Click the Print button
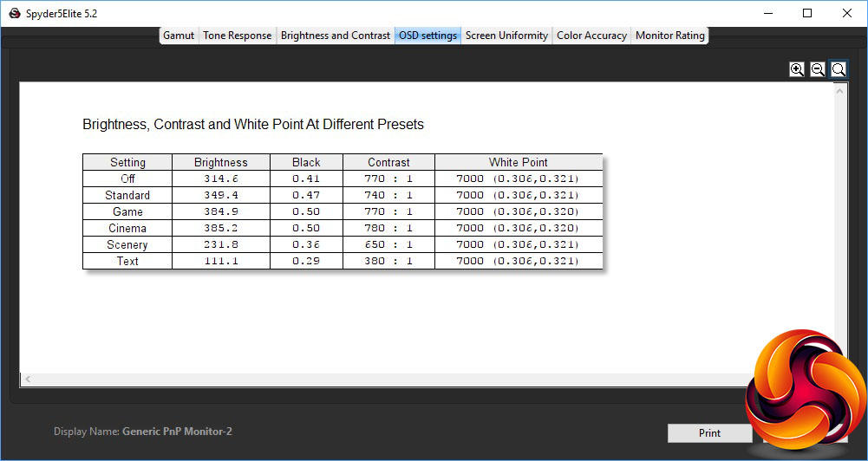This screenshot has width=868, height=461. (709, 433)
